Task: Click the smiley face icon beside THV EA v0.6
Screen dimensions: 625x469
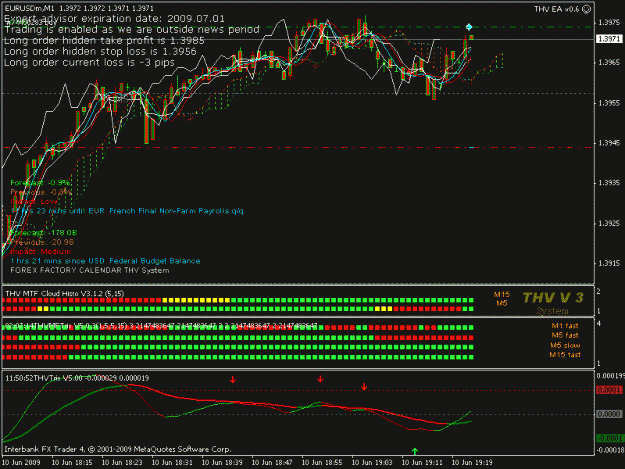Action: 587,9
